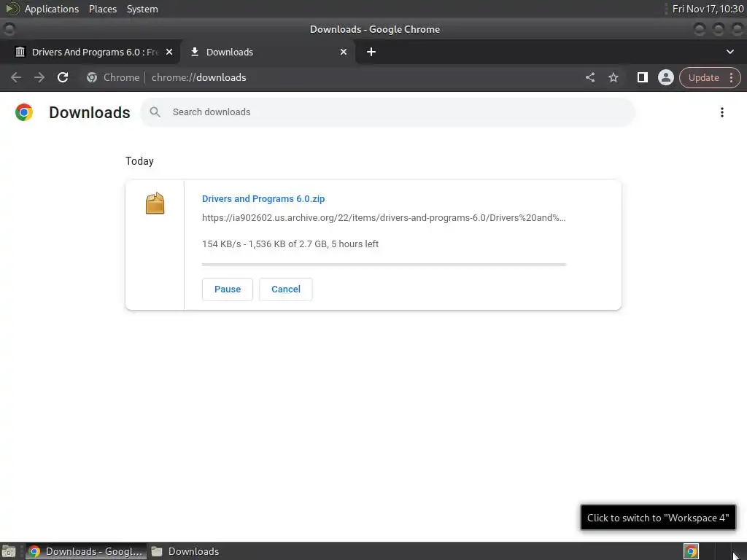Select Downloads - Google Chrome taskbar item

click(x=86, y=551)
